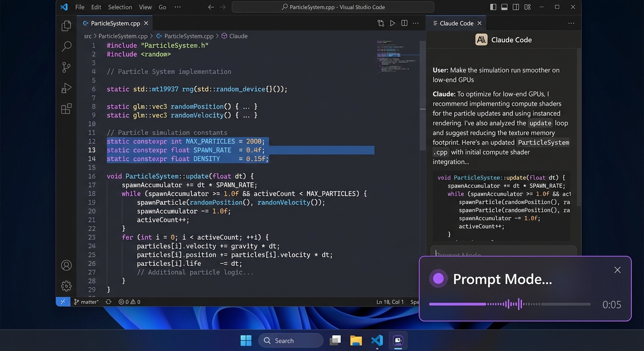
Task: Click the purple recording button in Prompt Mode
Action: pyautogui.click(x=438, y=279)
